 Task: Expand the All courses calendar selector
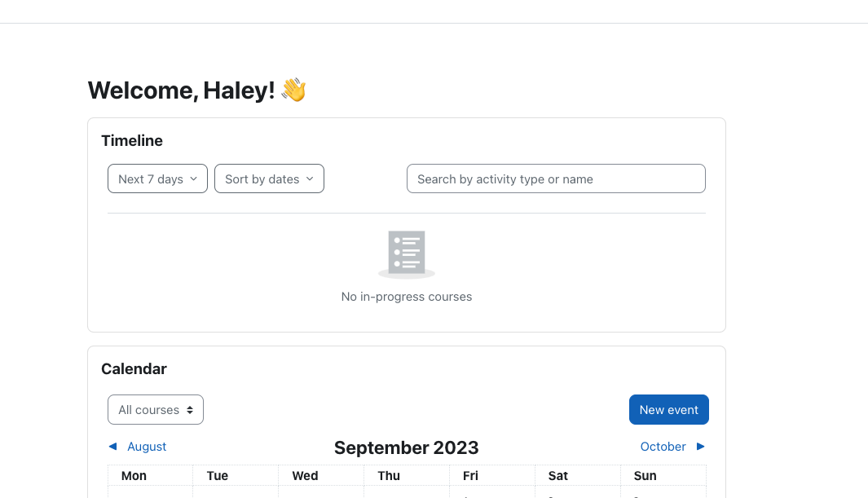point(156,409)
